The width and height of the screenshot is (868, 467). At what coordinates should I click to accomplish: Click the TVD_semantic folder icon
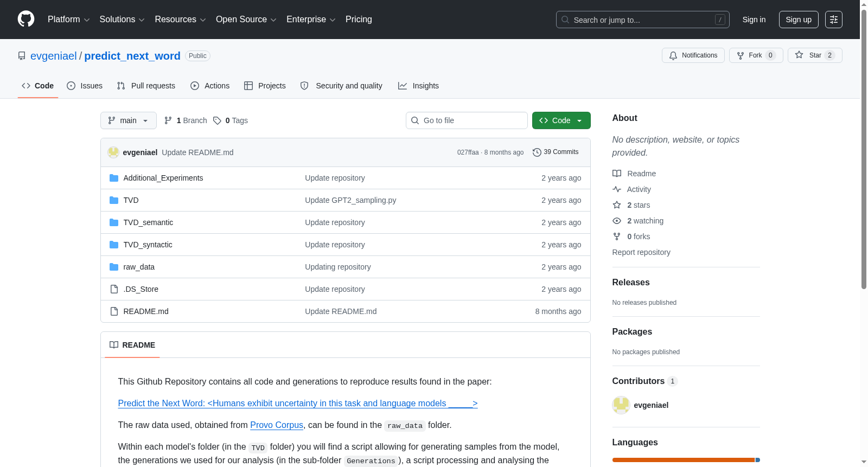(114, 222)
